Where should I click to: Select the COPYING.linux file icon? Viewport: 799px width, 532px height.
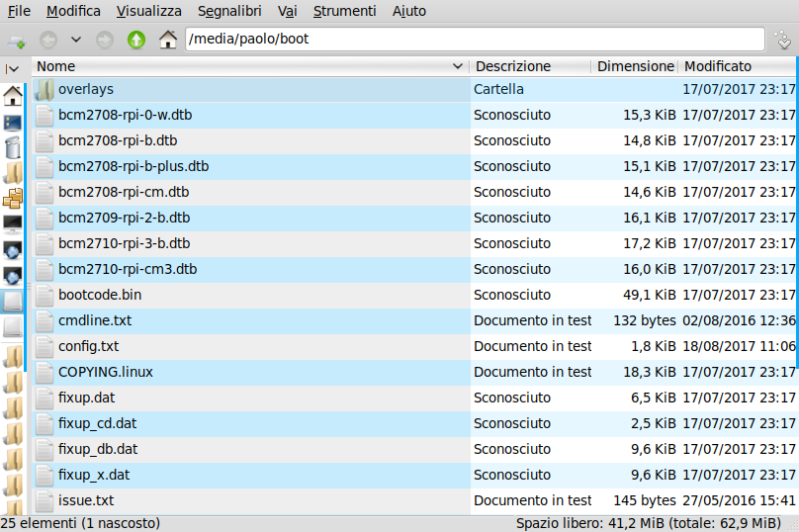[44, 372]
